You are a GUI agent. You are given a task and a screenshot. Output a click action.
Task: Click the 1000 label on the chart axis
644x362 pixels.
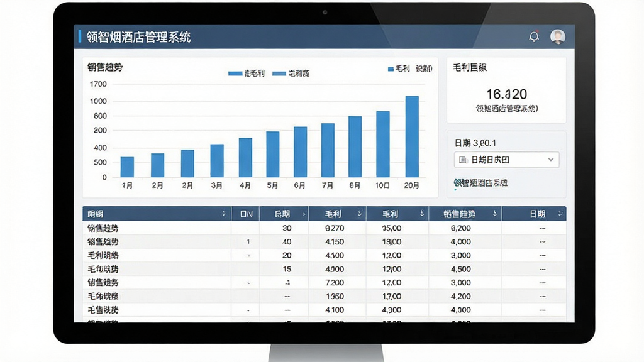coord(98,101)
